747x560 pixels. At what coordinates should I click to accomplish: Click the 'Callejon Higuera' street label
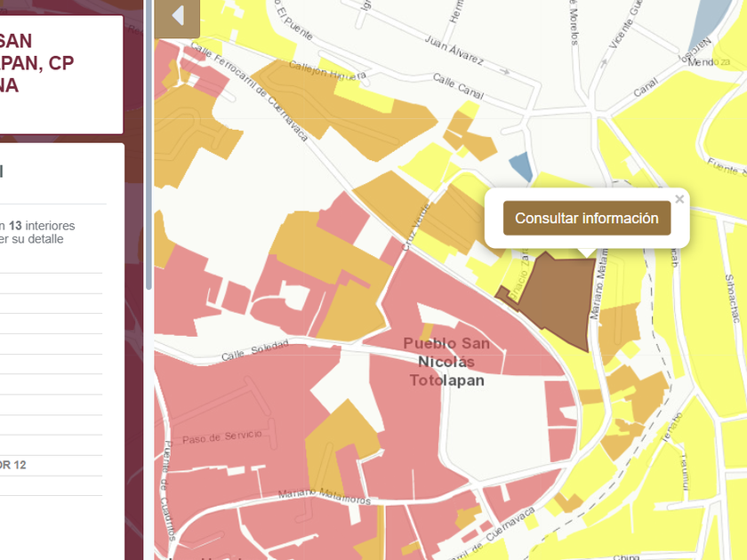(x=327, y=70)
